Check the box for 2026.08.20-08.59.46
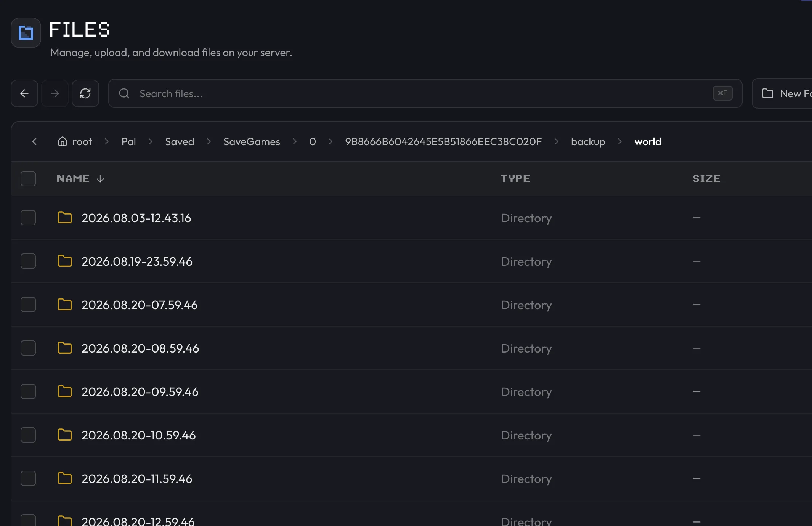 point(28,348)
